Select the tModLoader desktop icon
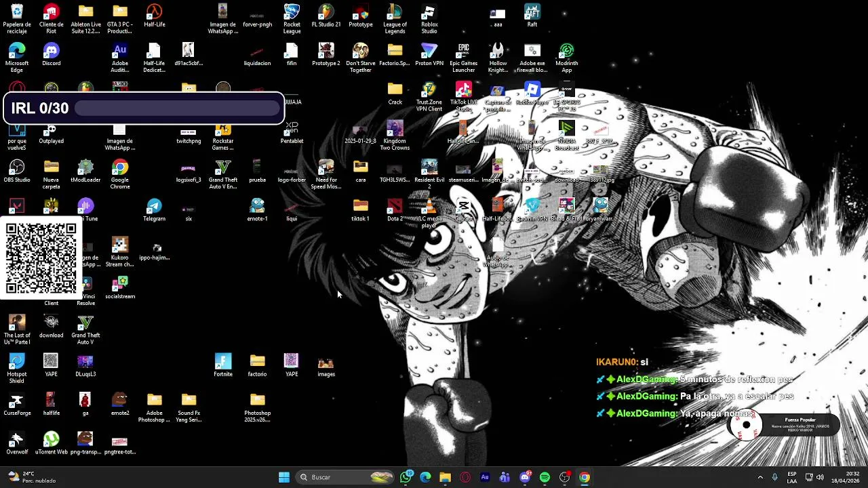Viewport: 868px width, 488px height. pos(85,171)
